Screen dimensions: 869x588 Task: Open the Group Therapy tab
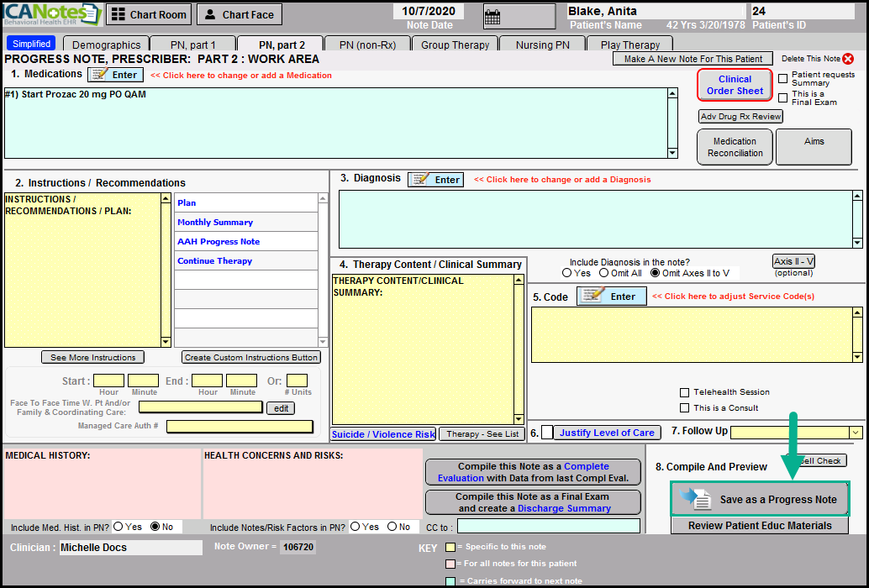pyautogui.click(x=455, y=45)
